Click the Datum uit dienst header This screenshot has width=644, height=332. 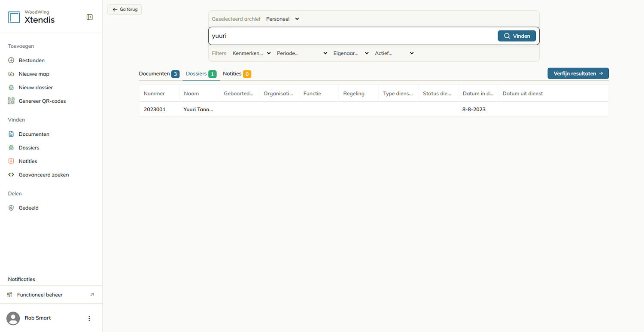553,93
